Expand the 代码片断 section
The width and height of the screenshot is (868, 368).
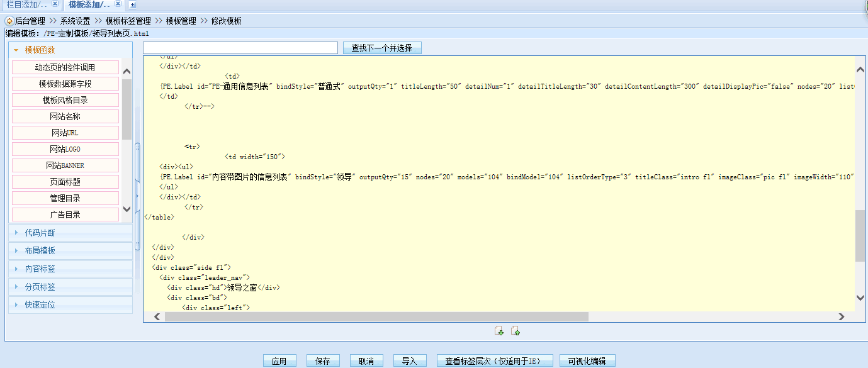(40, 233)
